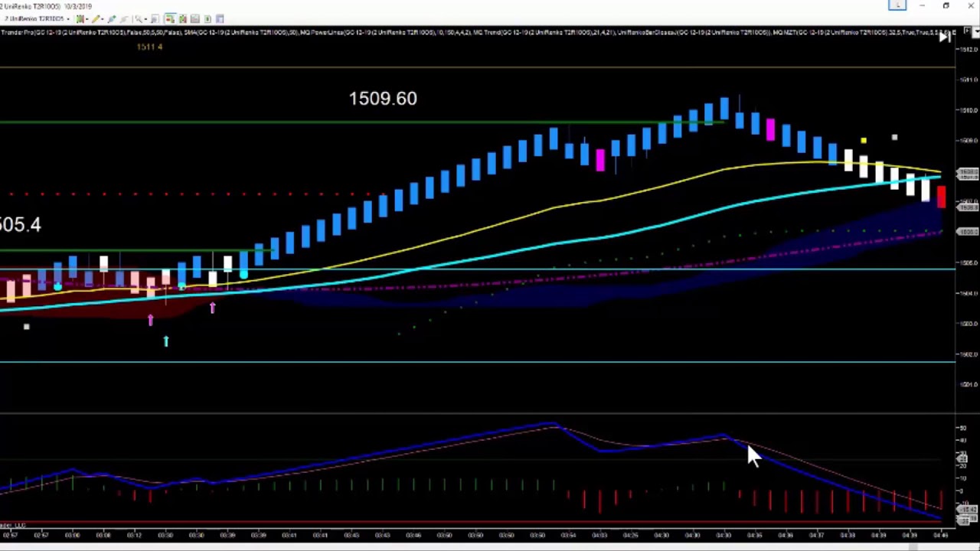Click the yellow dot marker near the recent bars
Screen dimensions: 980x551
tap(864, 141)
